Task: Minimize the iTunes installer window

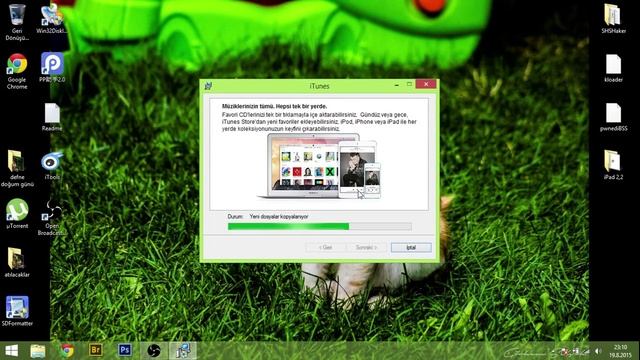Action: [x=397, y=85]
